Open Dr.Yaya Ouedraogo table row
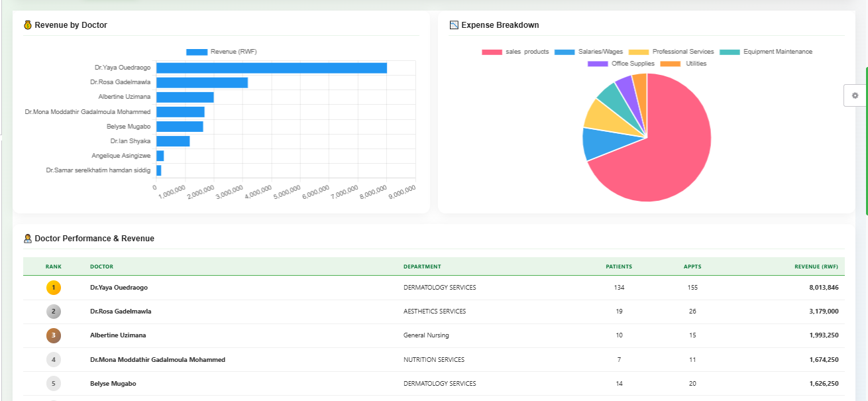 pyautogui.click(x=434, y=288)
